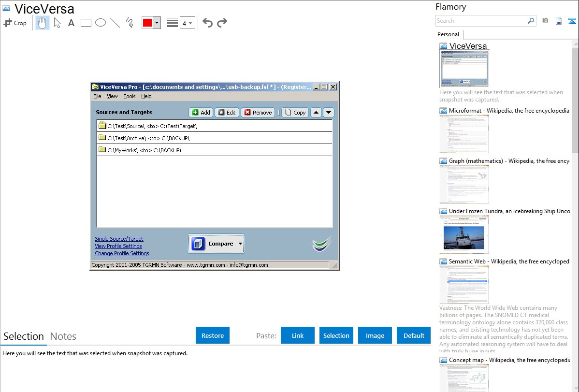Open the Tools menu in ViceVersa Pro

point(129,96)
